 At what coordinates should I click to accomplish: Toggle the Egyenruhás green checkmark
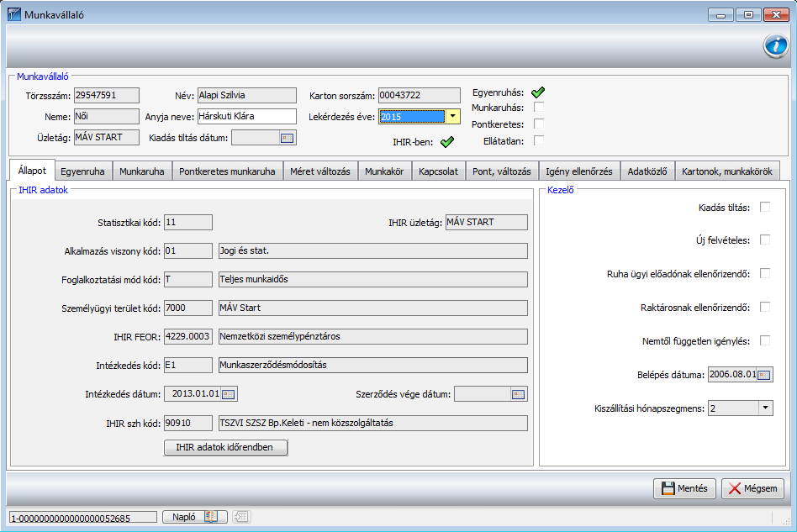pyautogui.click(x=538, y=92)
